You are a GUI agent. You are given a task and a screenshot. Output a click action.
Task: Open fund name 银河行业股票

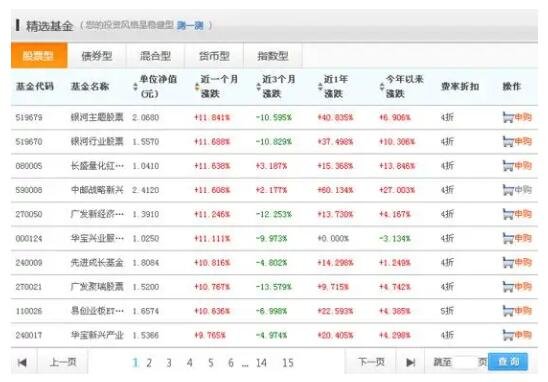tap(97, 141)
